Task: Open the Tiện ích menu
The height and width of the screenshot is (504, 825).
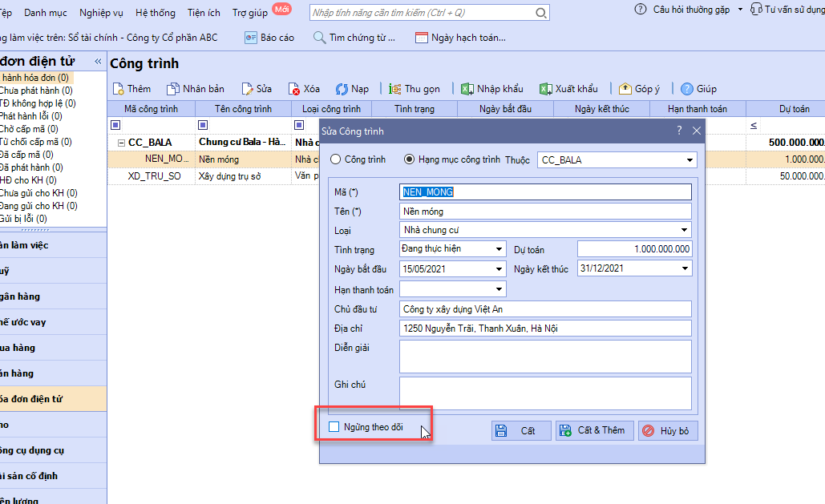Action: coord(204,13)
